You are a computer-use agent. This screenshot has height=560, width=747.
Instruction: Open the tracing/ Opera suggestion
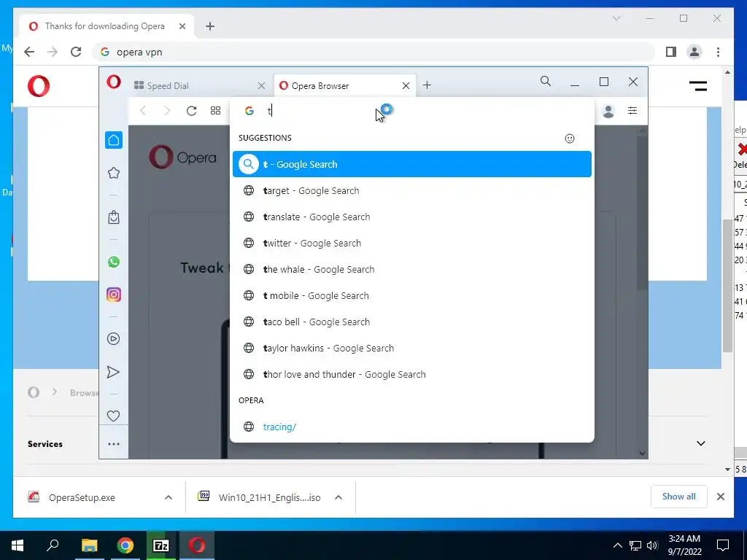pos(411,427)
